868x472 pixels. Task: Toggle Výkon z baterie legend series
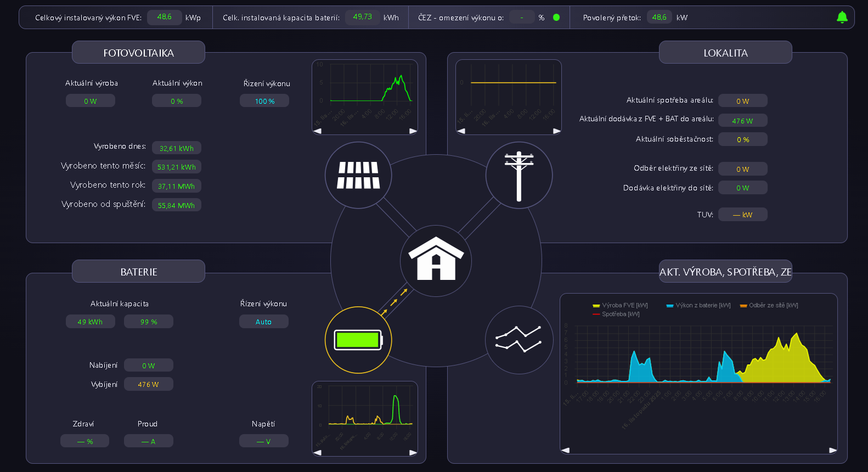(x=698, y=305)
